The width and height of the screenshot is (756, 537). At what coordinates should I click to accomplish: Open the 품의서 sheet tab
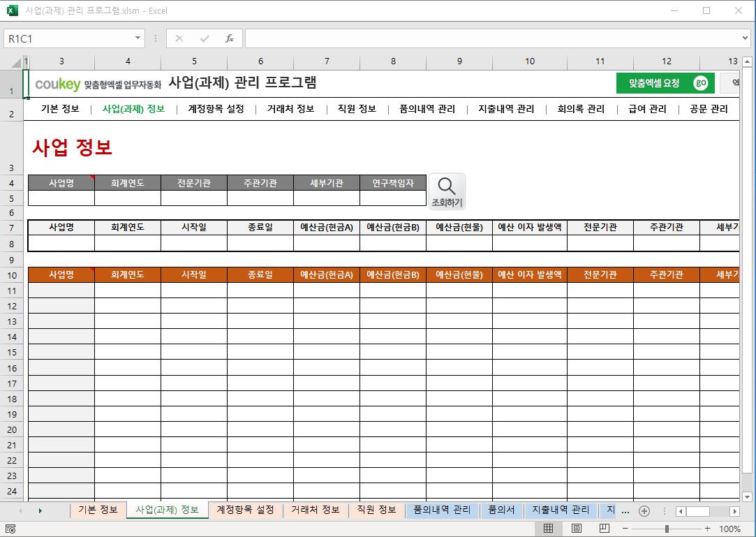click(501, 510)
